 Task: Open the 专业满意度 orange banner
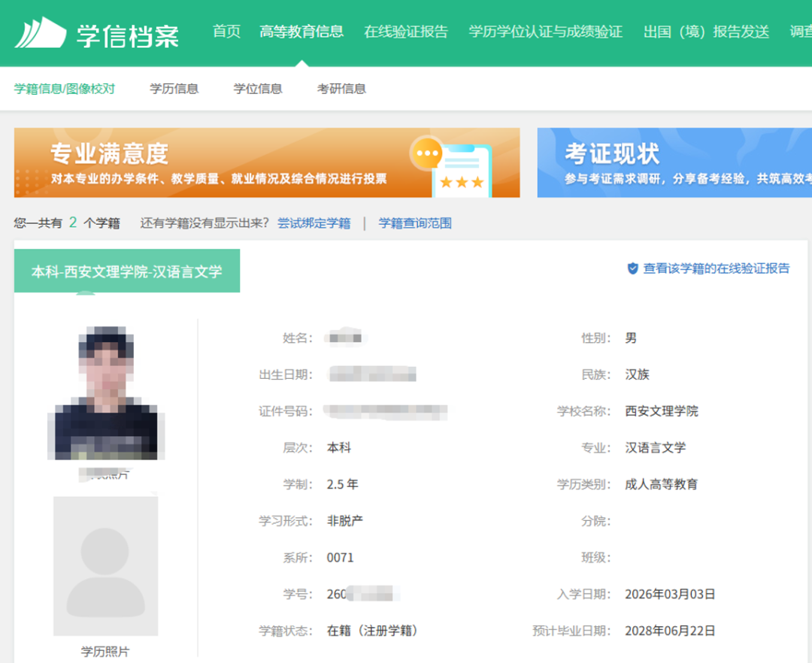(x=267, y=162)
